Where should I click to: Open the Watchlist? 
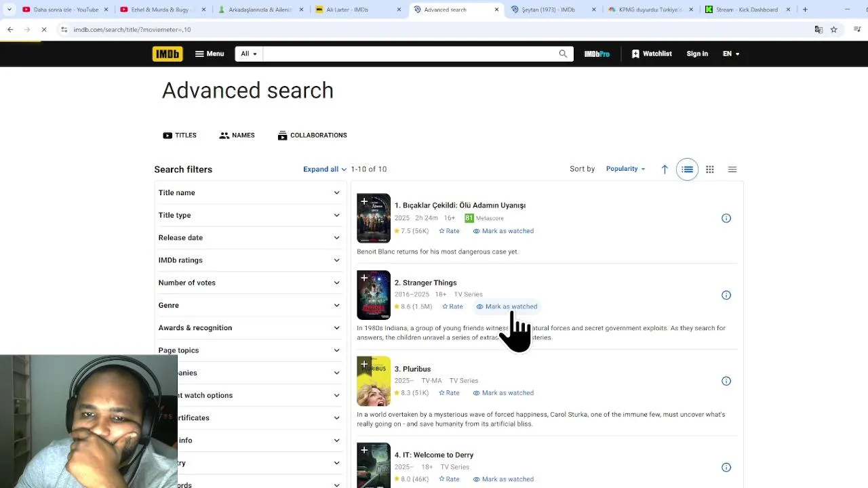pos(652,54)
